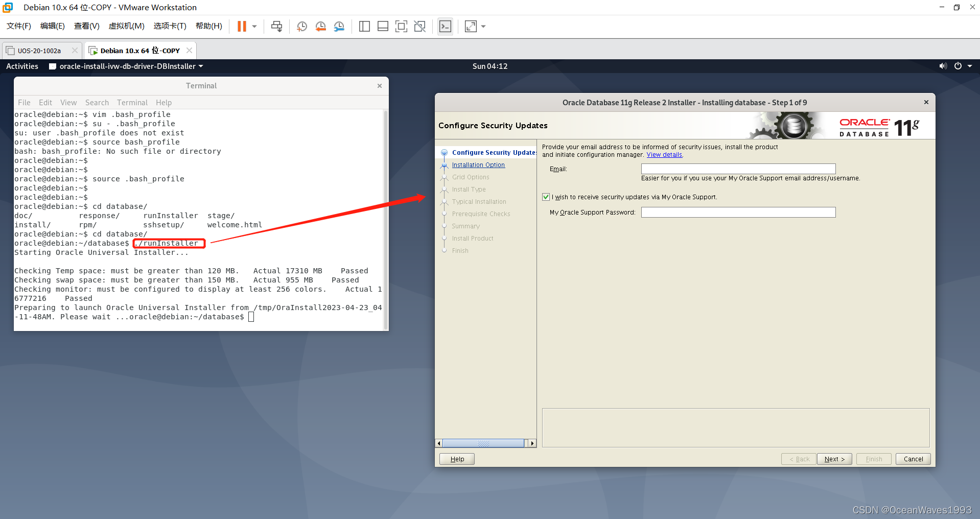The height and width of the screenshot is (519, 980).
Task: Click the installer Help button
Action: click(x=457, y=459)
